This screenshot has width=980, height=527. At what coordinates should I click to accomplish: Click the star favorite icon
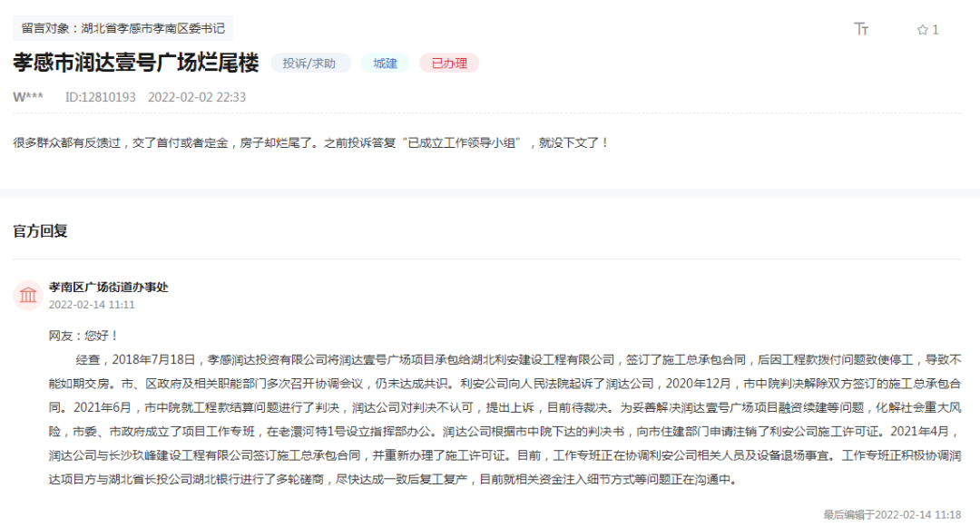click(x=922, y=30)
